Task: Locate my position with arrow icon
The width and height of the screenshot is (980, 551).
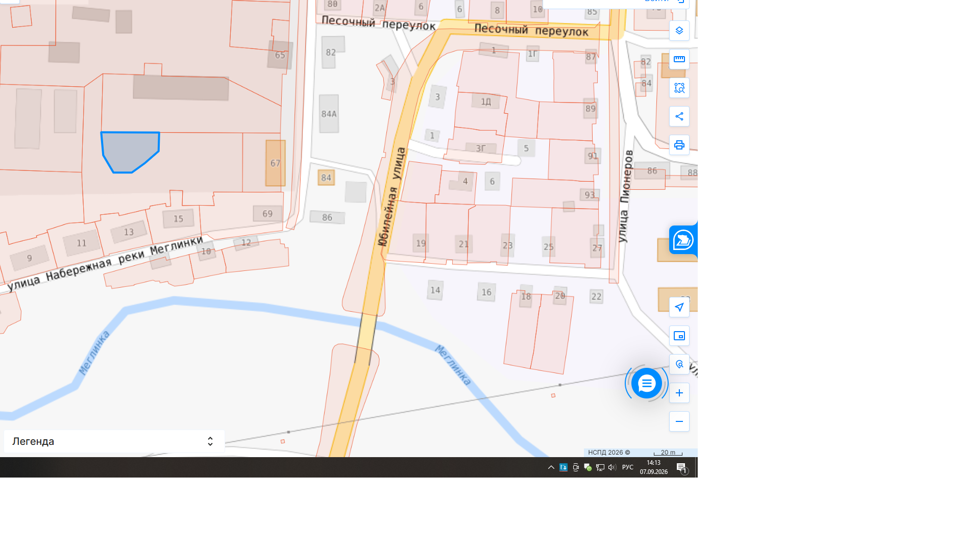Action: [x=679, y=307]
